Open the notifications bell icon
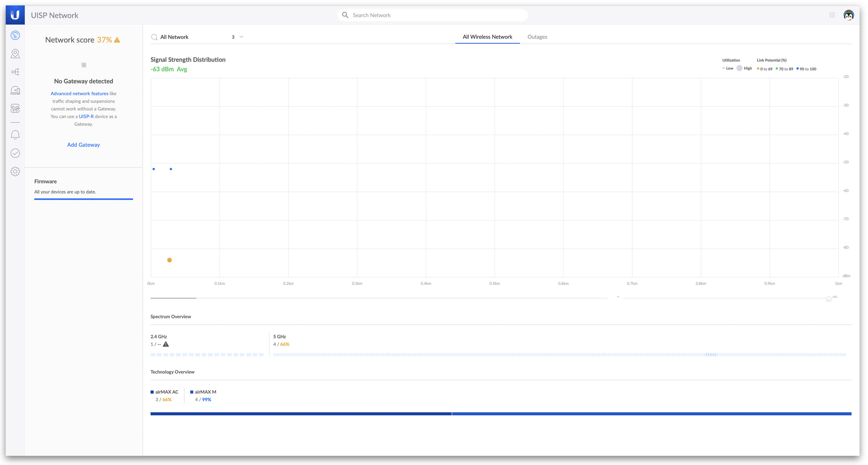Image resolution: width=868 pixels, height=465 pixels. [15, 135]
